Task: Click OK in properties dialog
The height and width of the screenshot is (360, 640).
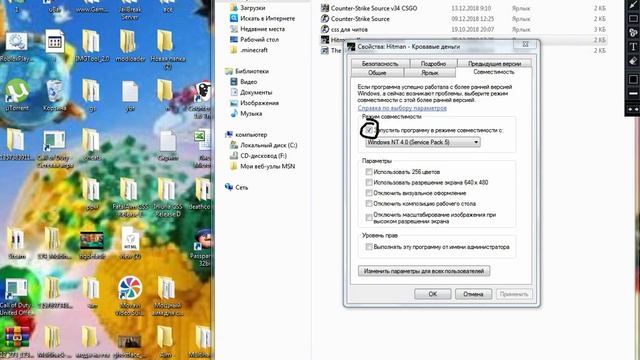Action: pos(433,294)
